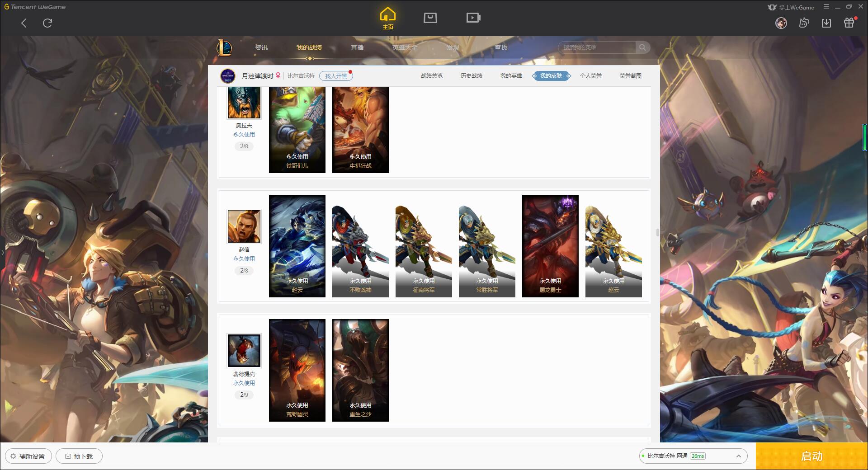
Task: Expand the 比尔吉沃特 server dropdown
Action: (738, 456)
